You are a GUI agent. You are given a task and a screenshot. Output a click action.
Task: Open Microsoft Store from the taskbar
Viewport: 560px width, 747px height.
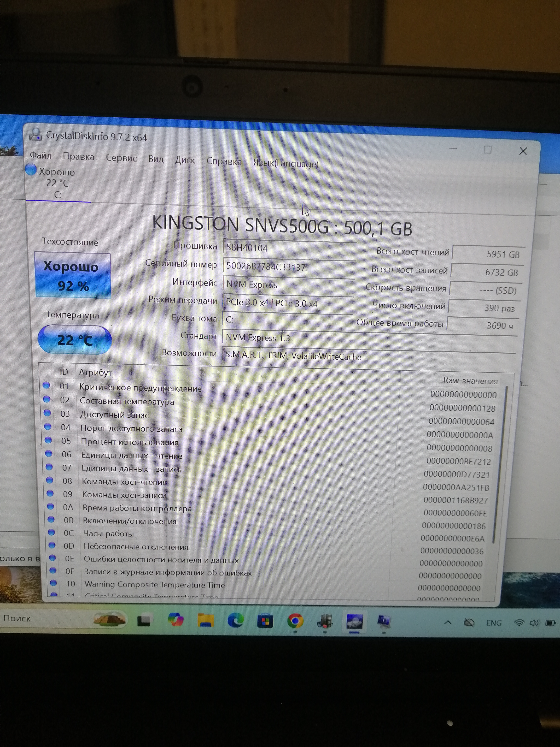(265, 621)
